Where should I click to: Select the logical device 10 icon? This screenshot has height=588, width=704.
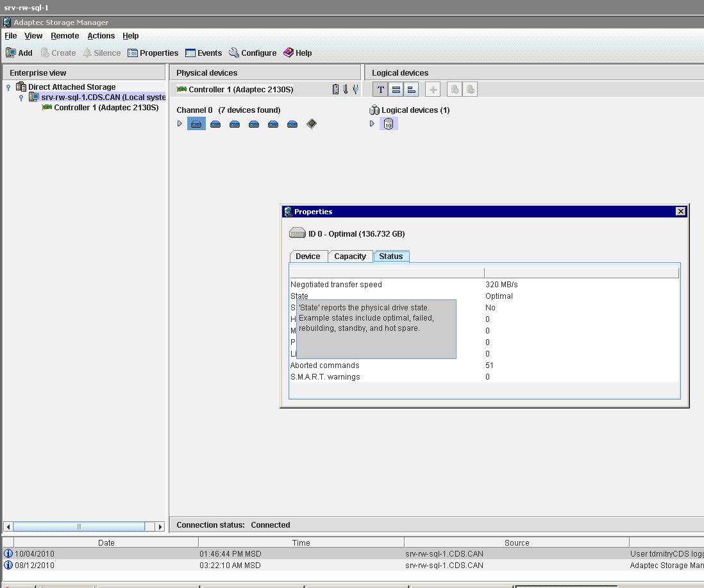389,124
